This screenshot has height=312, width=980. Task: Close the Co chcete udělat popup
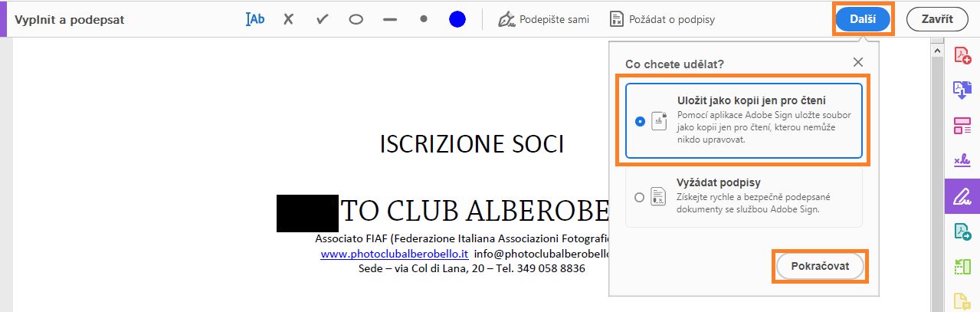(x=858, y=63)
